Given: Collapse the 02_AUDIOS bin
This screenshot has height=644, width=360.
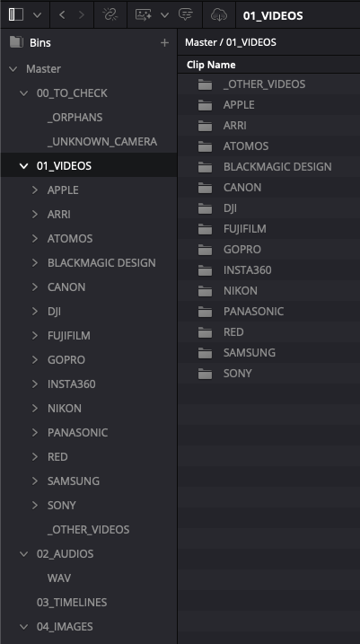Looking at the screenshot, I should pyautogui.click(x=24, y=554).
